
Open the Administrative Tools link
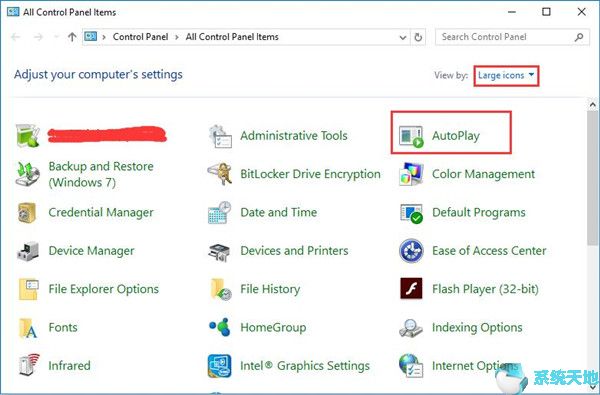(x=294, y=135)
